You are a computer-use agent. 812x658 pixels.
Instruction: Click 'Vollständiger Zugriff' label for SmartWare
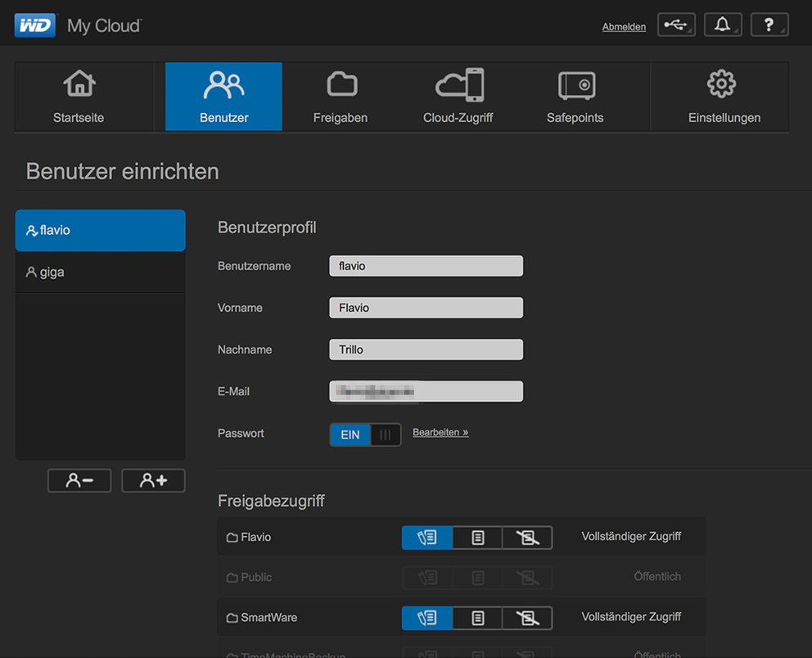[x=631, y=616]
